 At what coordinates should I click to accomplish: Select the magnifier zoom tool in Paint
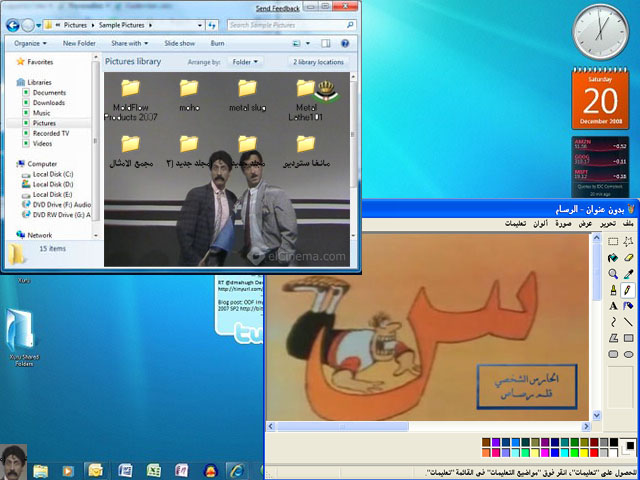pyautogui.click(x=613, y=274)
